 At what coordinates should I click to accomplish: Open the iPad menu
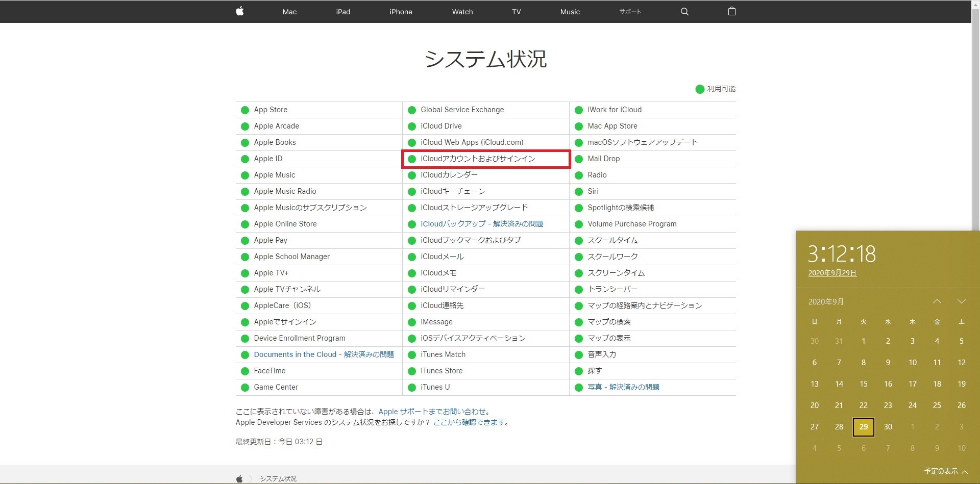coord(343,12)
